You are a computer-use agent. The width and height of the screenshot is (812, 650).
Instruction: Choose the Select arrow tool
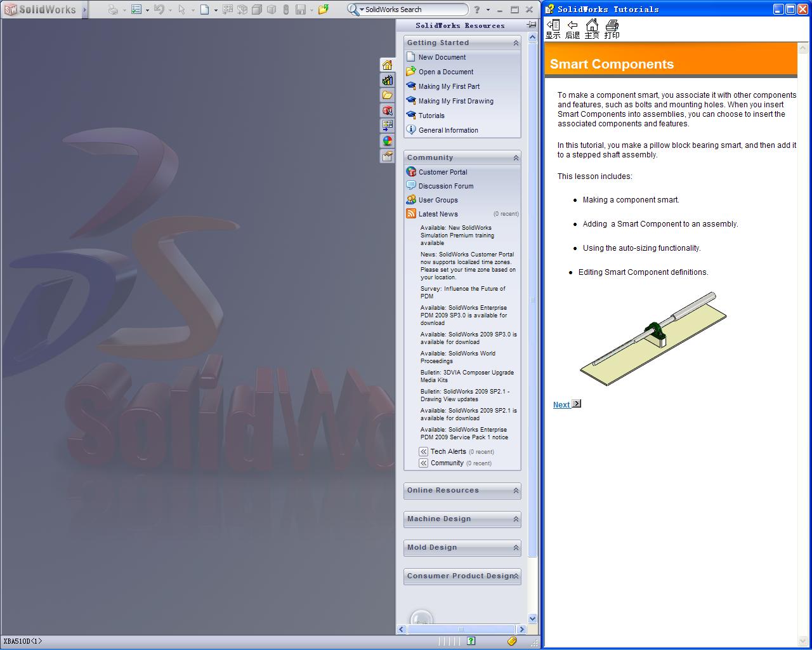point(182,10)
